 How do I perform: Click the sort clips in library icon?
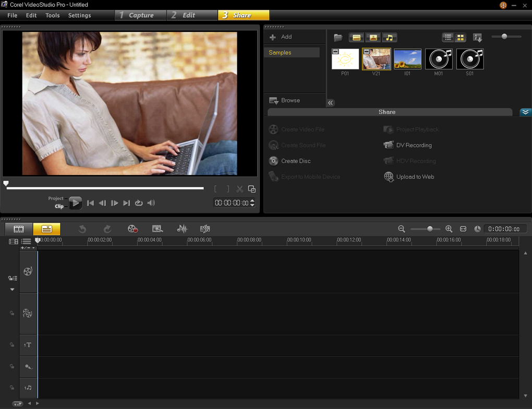[477, 38]
